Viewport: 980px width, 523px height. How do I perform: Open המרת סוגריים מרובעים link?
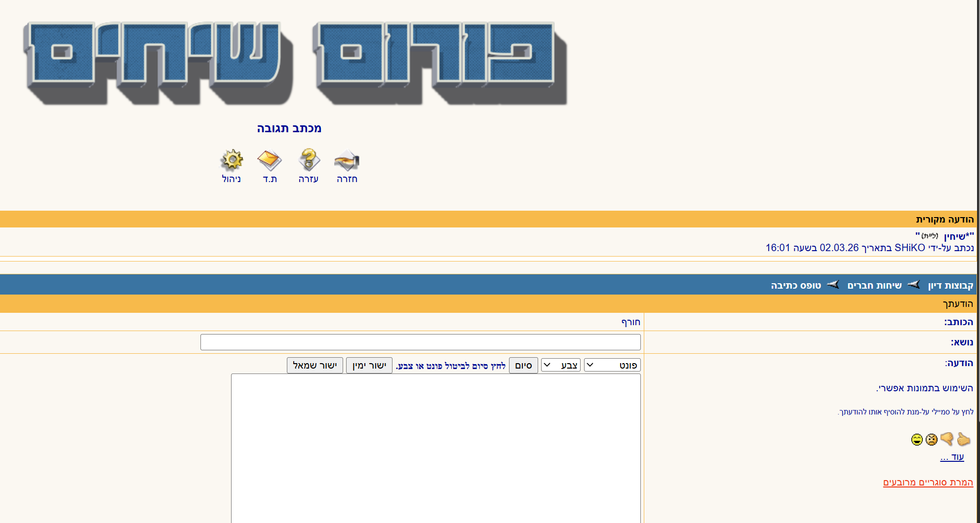tap(928, 482)
